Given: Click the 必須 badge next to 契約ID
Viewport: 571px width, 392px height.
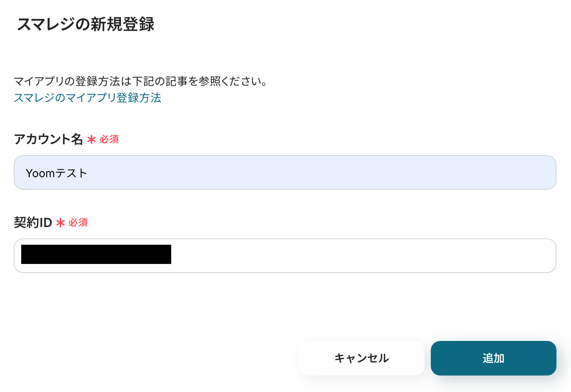Looking at the screenshot, I should 78,223.
